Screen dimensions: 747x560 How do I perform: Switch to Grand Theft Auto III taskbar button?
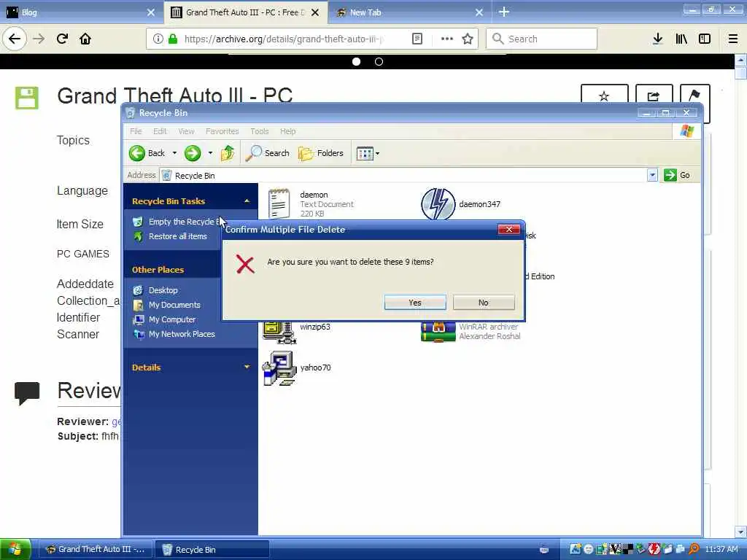click(95, 550)
